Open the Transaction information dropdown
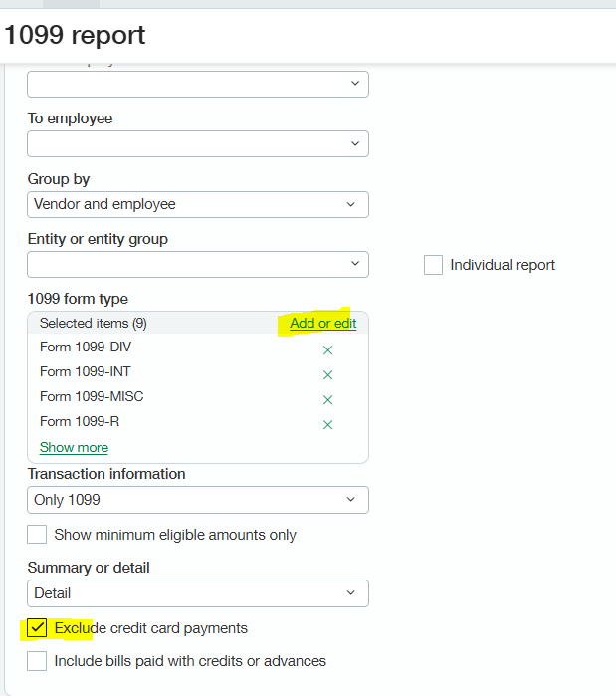 pyautogui.click(x=198, y=499)
